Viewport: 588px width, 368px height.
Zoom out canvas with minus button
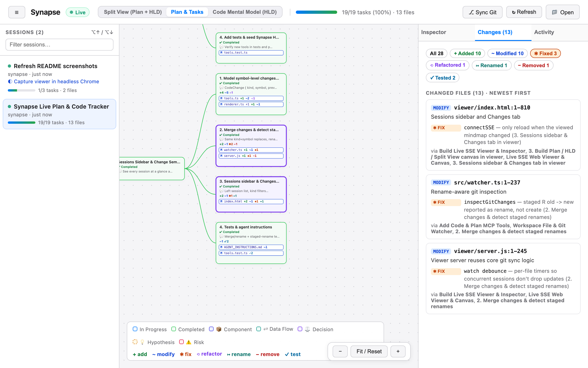tap(340, 351)
